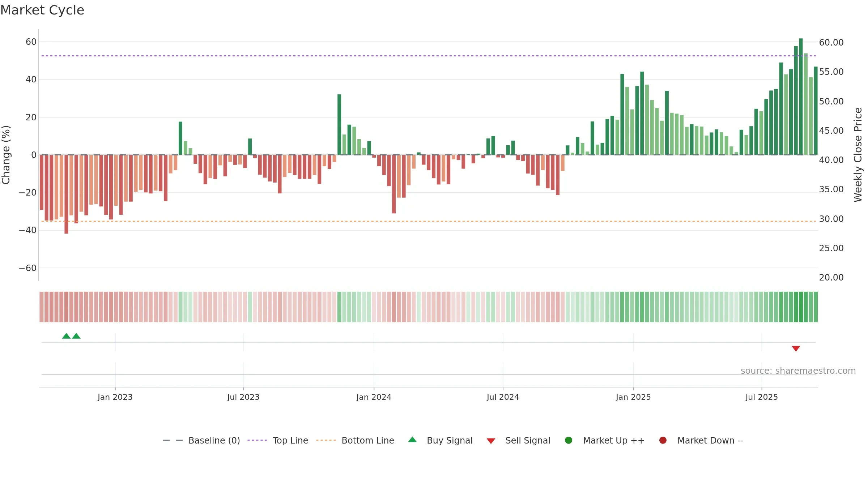Image resolution: width=868 pixels, height=488 pixels.
Task: Click the 35.00 price axis label
Action: (831, 189)
